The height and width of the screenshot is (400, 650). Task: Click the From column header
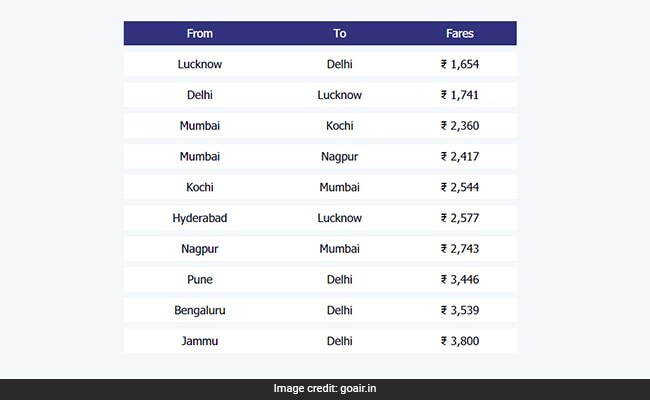tap(200, 34)
